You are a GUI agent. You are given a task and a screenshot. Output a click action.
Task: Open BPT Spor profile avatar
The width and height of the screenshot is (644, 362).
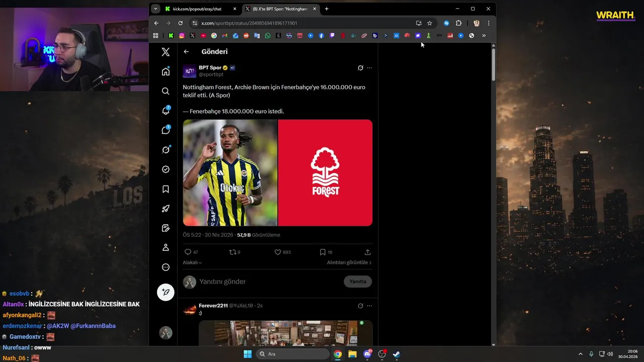click(189, 71)
